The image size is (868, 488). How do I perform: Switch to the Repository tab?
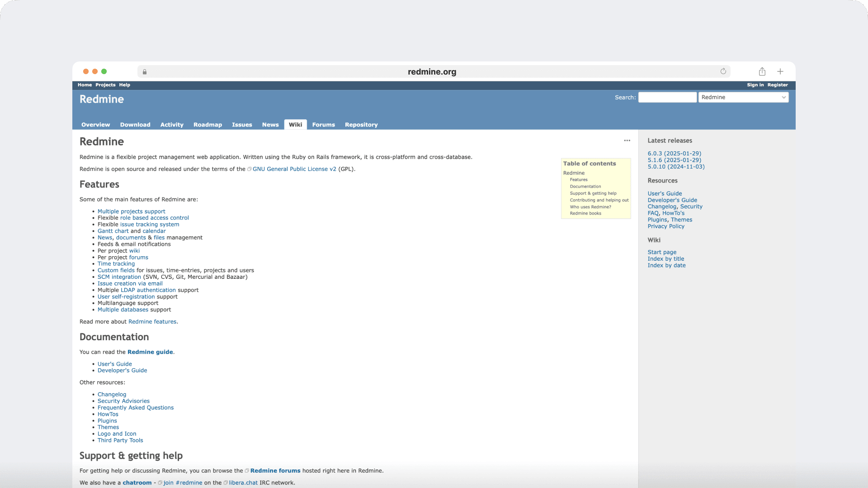361,125
